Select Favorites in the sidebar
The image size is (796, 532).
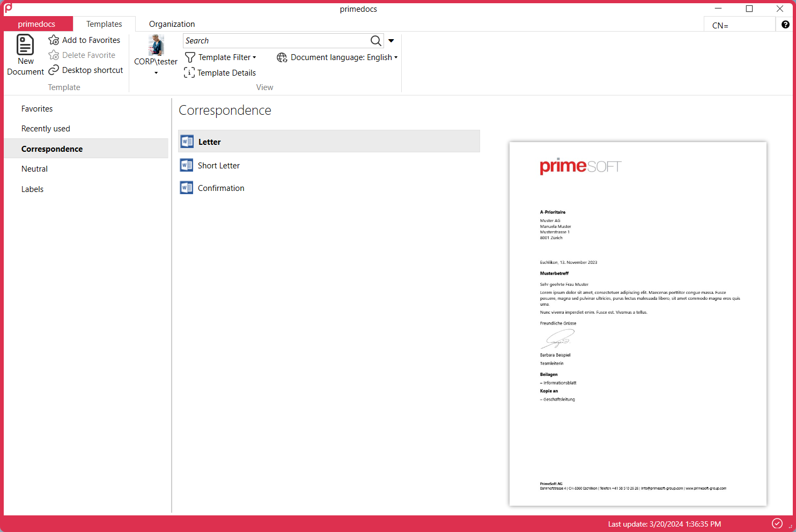tap(86, 109)
